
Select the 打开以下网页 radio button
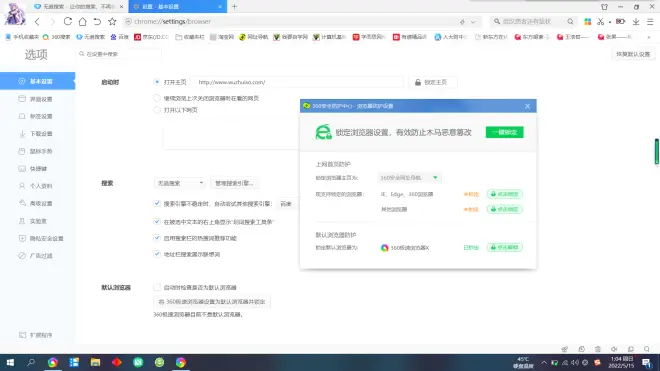click(157, 110)
